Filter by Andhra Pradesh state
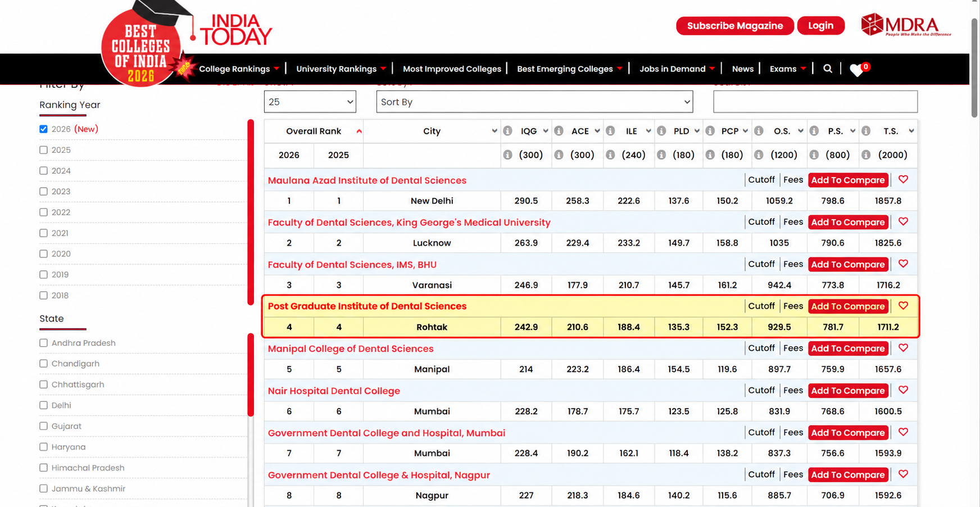Image resolution: width=980 pixels, height=507 pixels. 43,343
